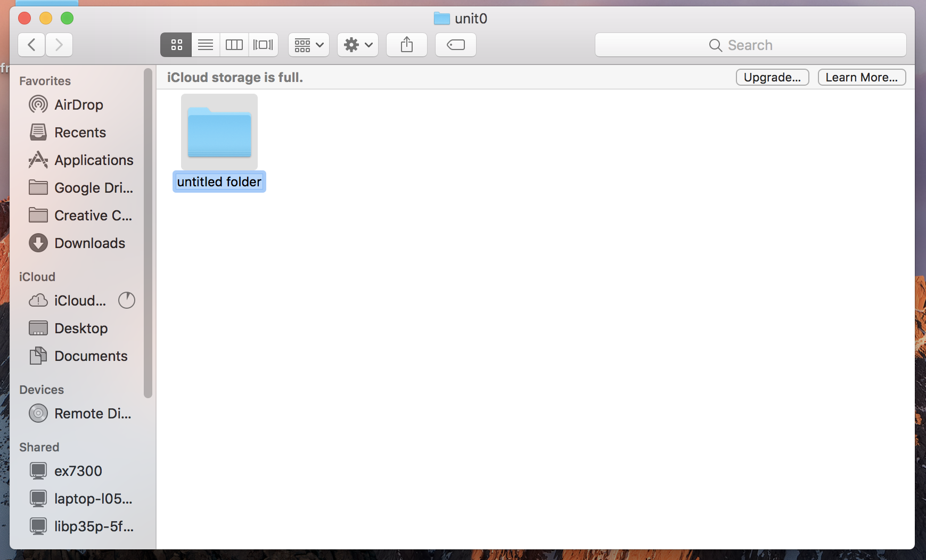Switch to Cover Flow view
The width and height of the screenshot is (926, 560).
[263, 45]
